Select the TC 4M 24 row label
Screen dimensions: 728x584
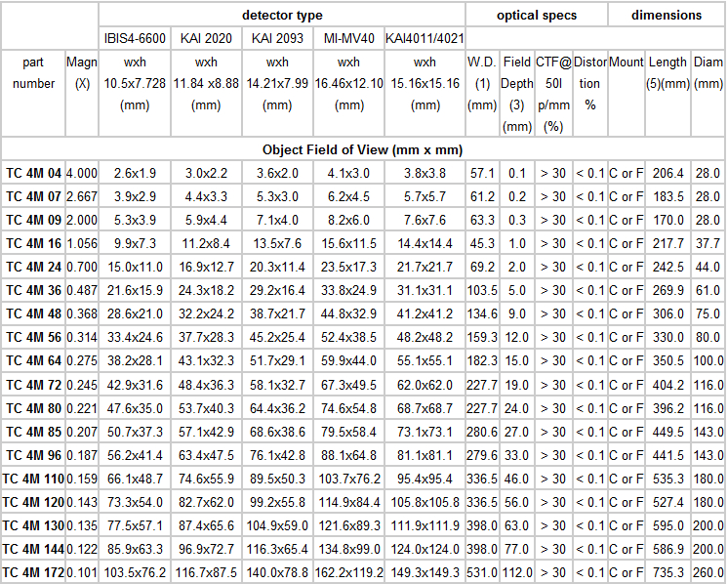(34, 267)
